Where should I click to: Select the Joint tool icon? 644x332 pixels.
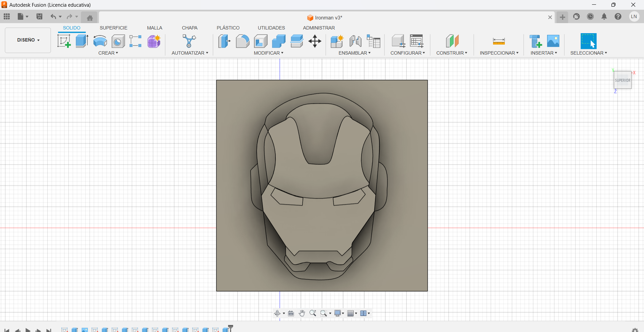(x=355, y=41)
